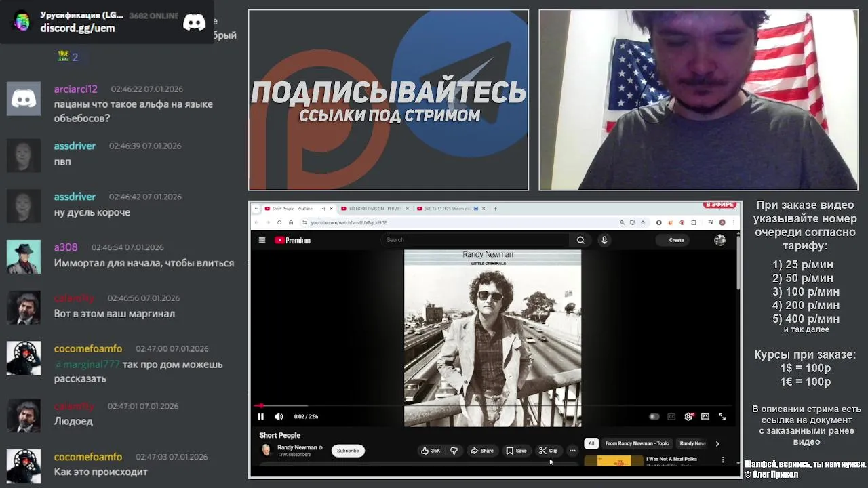The image size is (868, 488).
Task: Go to YouTube Premium home logo
Action: coord(292,240)
